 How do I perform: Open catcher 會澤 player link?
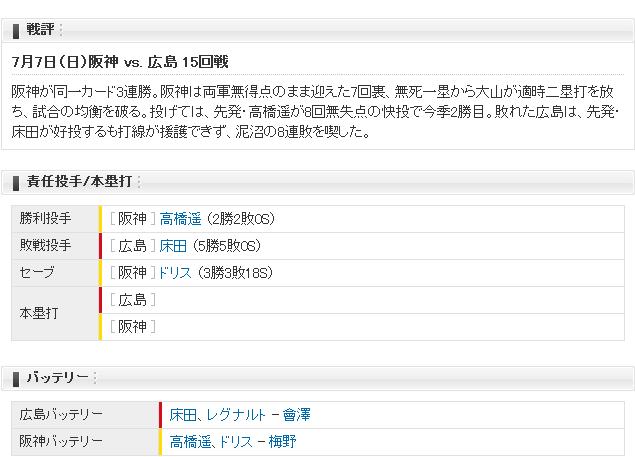[x=296, y=415]
